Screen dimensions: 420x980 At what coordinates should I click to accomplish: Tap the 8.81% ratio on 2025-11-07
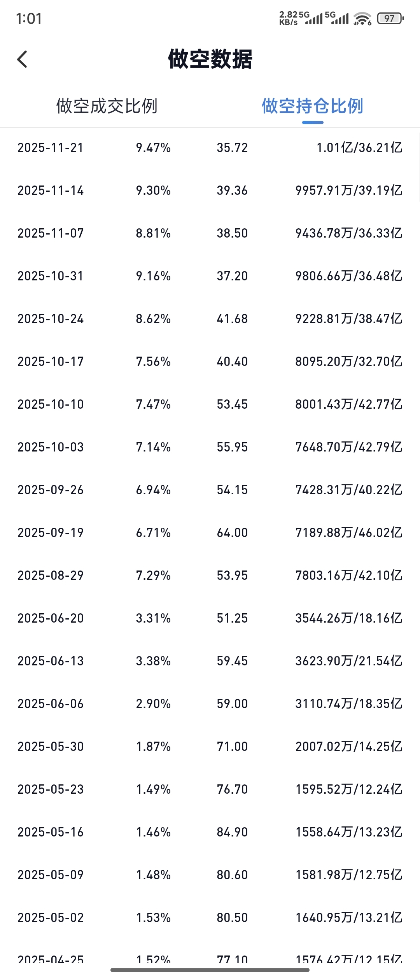153,233
